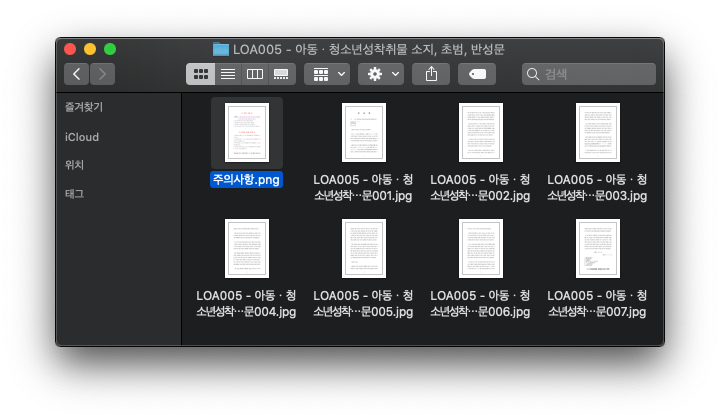Click the file name ending 문003.jpg
This screenshot has height=420, width=720.
tap(597, 187)
